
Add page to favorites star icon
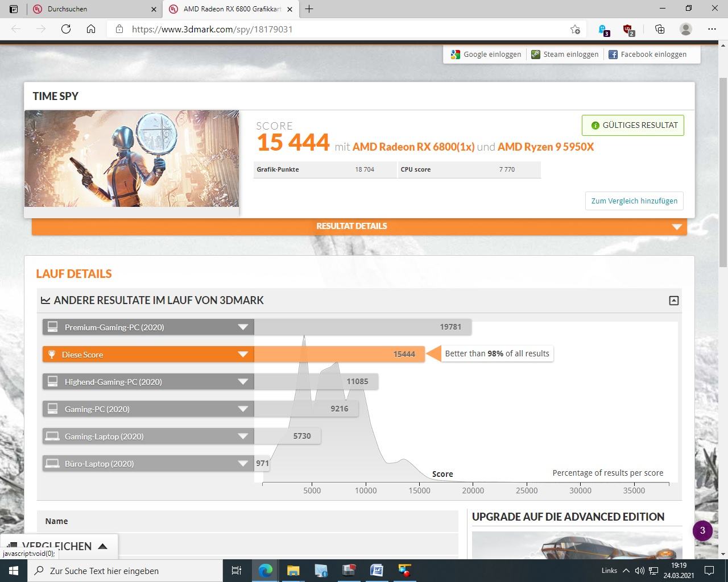tap(575, 29)
